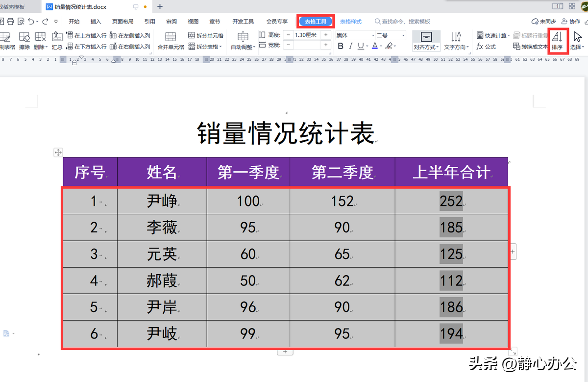Click the cell containing 郝葭

click(x=162, y=280)
